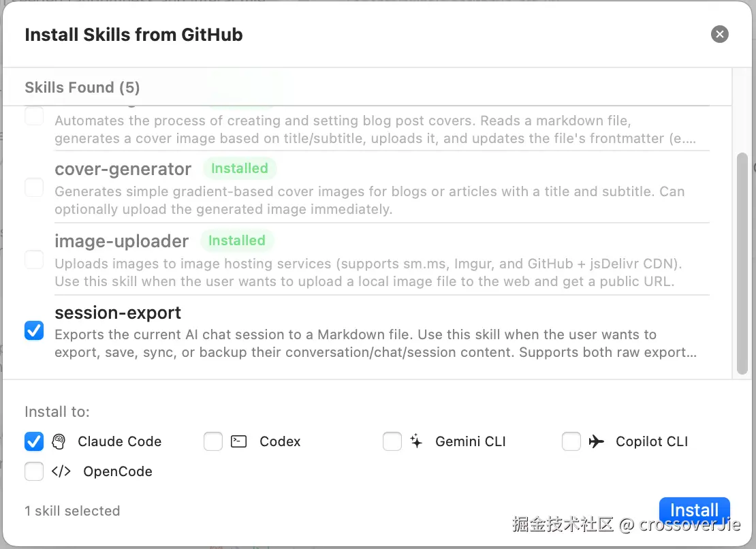Viewport: 756px width, 549px height.
Task: Enable Copilot CLI as install target
Action: click(x=571, y=441)
